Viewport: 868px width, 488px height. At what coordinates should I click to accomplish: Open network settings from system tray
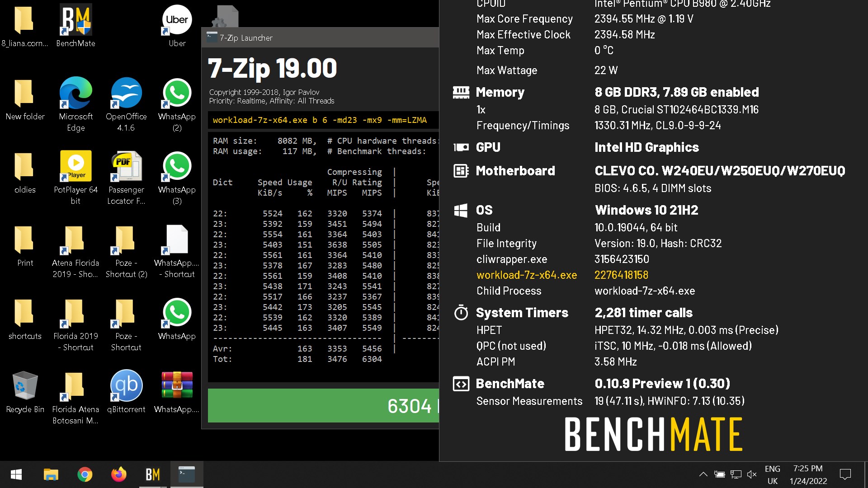click(736, 474)
